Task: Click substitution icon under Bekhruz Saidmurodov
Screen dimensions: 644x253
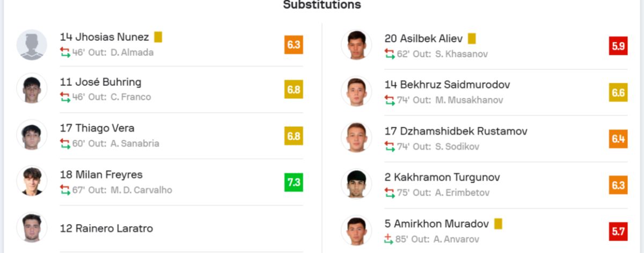Action: pos(390,100)
